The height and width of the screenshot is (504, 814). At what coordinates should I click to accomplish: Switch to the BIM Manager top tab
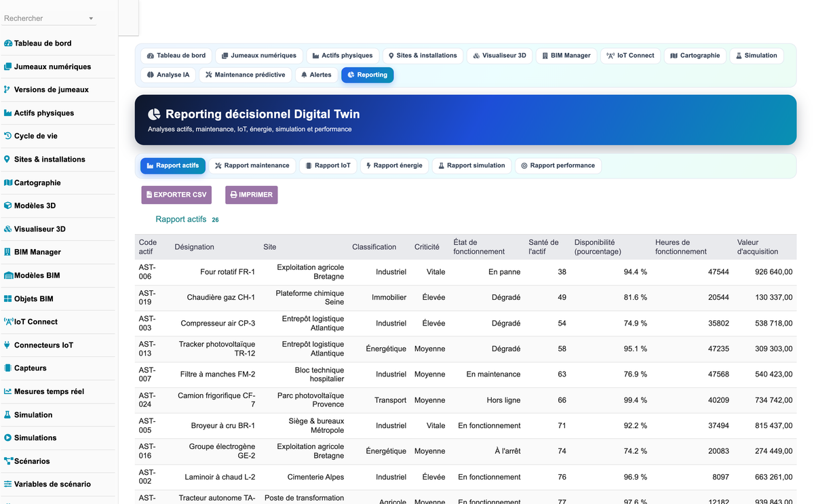pos(566,56)
